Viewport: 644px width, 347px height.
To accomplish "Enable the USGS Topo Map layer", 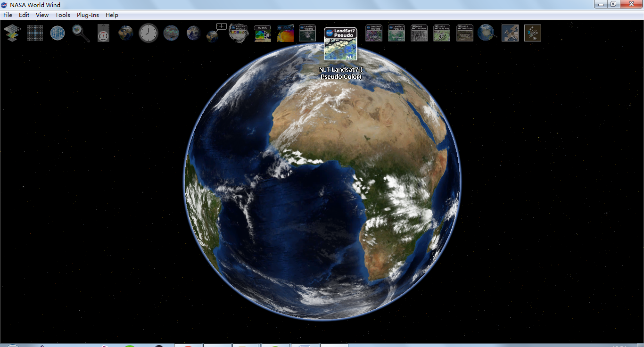I will coord(442,33).
